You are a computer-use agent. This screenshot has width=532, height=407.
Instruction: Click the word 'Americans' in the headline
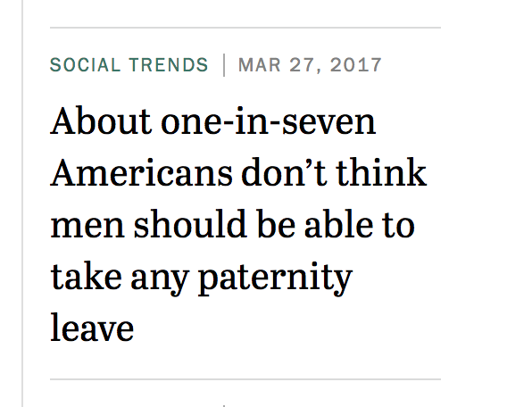[x=142, y=172]
